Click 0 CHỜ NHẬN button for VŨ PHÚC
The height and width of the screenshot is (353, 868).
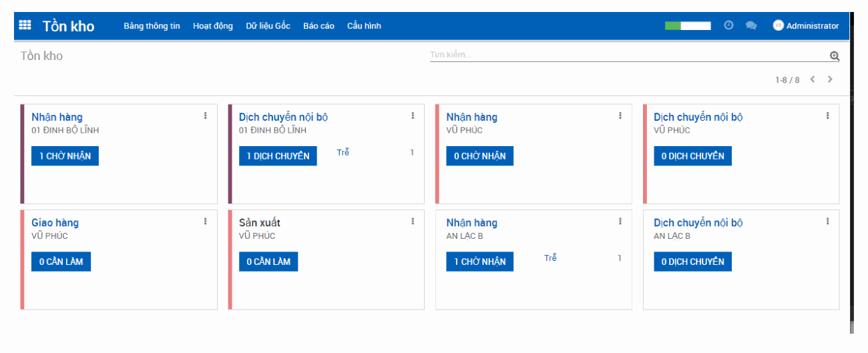[479, 156]
